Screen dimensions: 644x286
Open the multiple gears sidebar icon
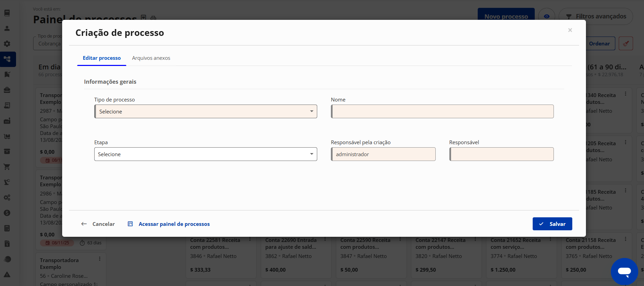pyautogui.click(x=7, y=198)
